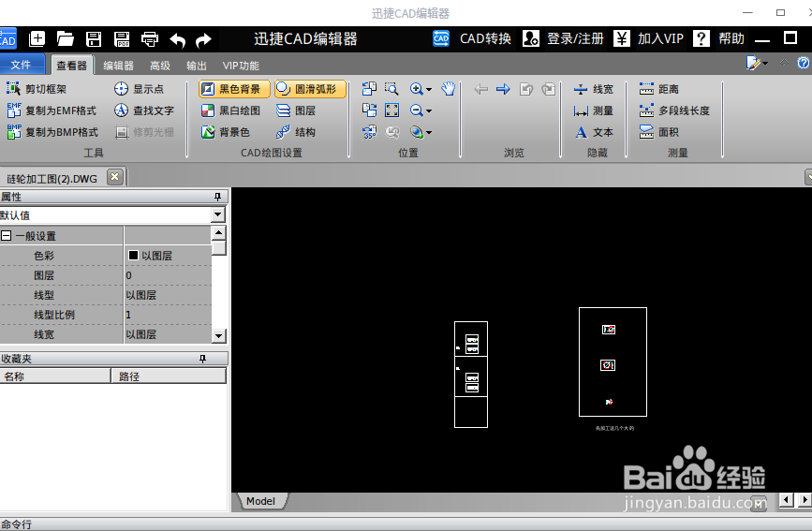The image size is (812, 531).
Task: Toggle 线宽 line width display
Action: point(594,89)
